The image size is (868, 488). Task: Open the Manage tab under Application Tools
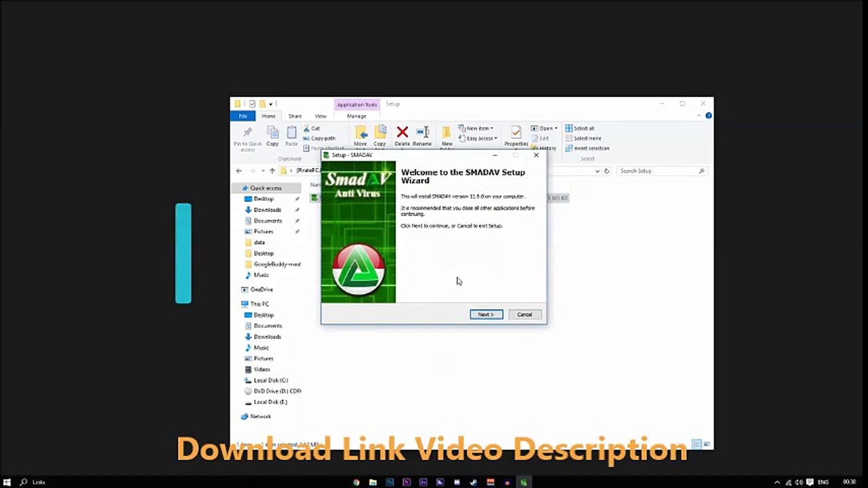pos(356,116)
